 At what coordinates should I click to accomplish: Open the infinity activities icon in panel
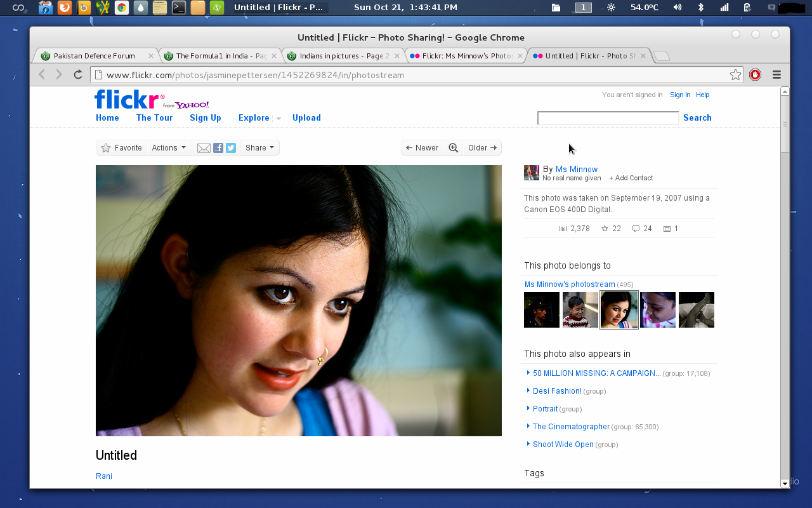[19, 8]
